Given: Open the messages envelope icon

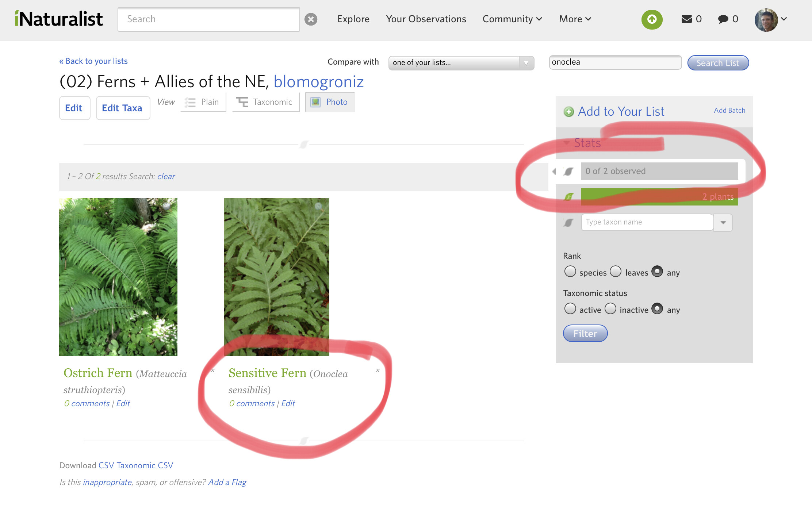Looking at the screenshot, I should point(686,19).
